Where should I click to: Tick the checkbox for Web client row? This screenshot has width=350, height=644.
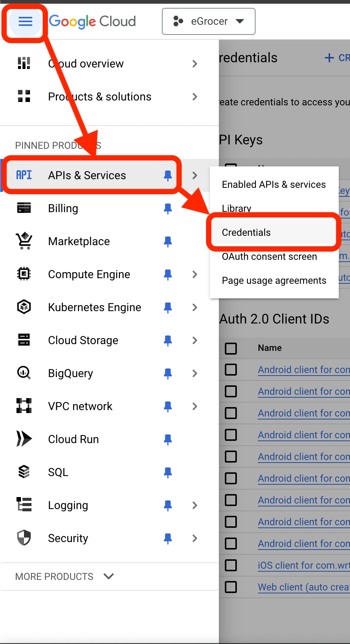point(231,587)
